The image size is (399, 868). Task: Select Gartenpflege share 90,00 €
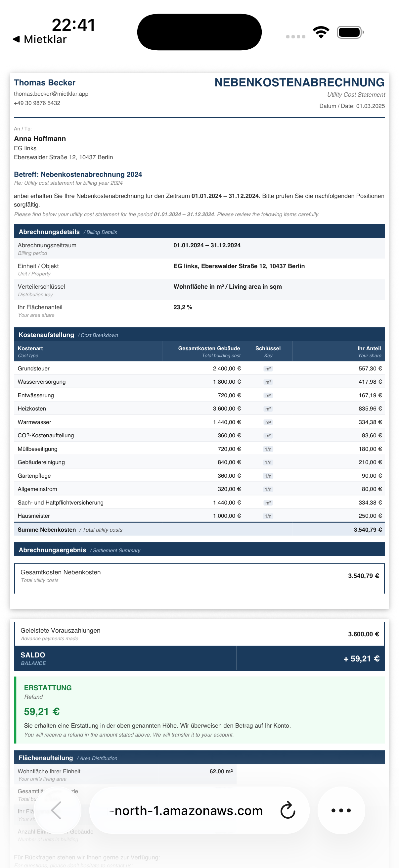coord(372,475)
